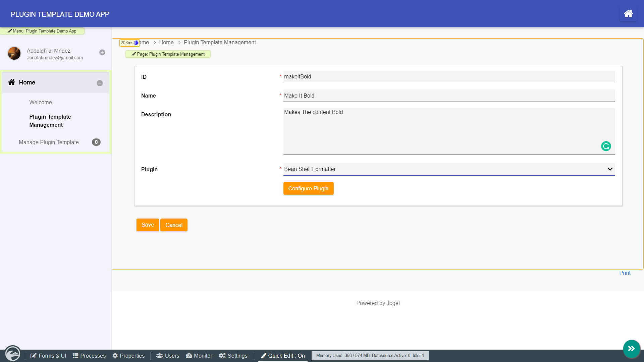
Task: Open Welcome menu item
Action: [41, 102]
